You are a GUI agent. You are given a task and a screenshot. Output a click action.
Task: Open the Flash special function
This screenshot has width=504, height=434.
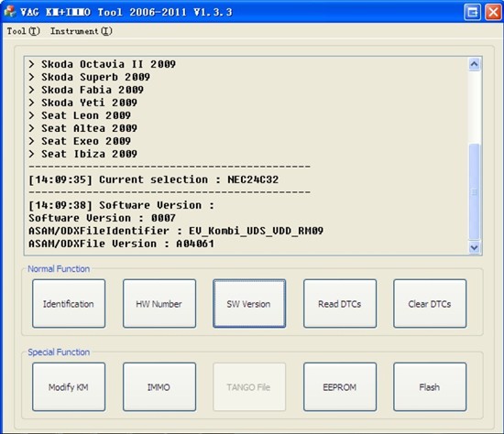[x=430, y=387]
